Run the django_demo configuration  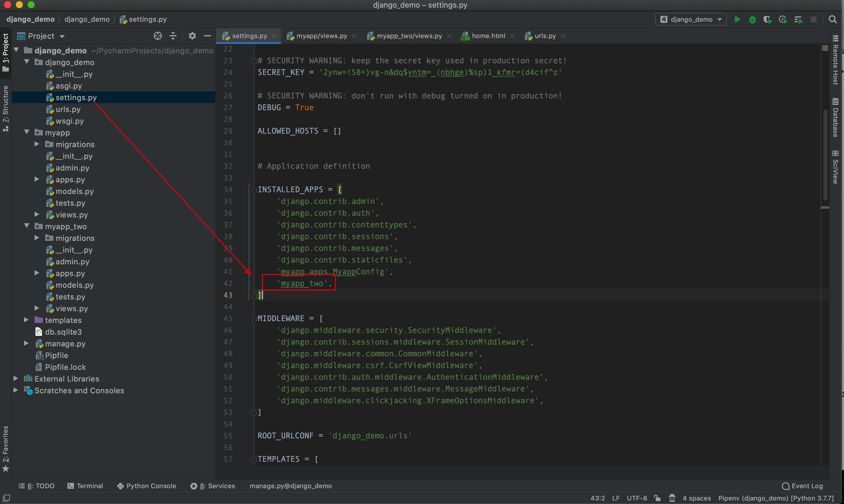tap(737, 19)
